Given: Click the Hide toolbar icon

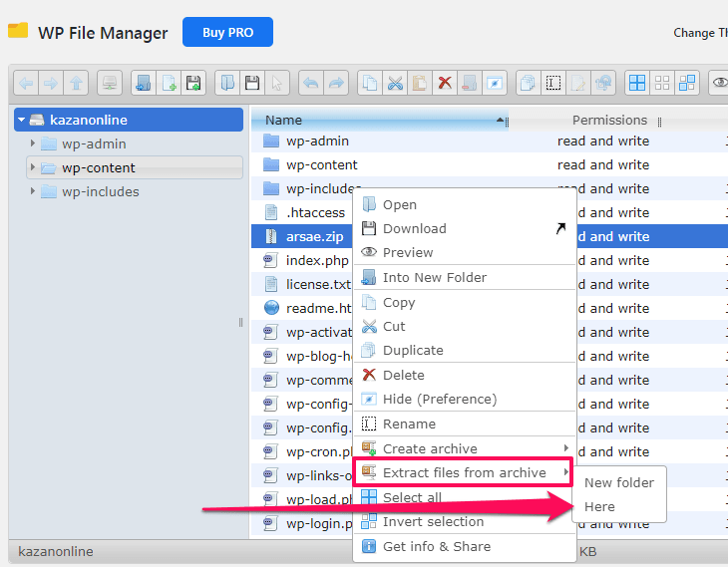Looking at the screenshot, I should [495, 83].
